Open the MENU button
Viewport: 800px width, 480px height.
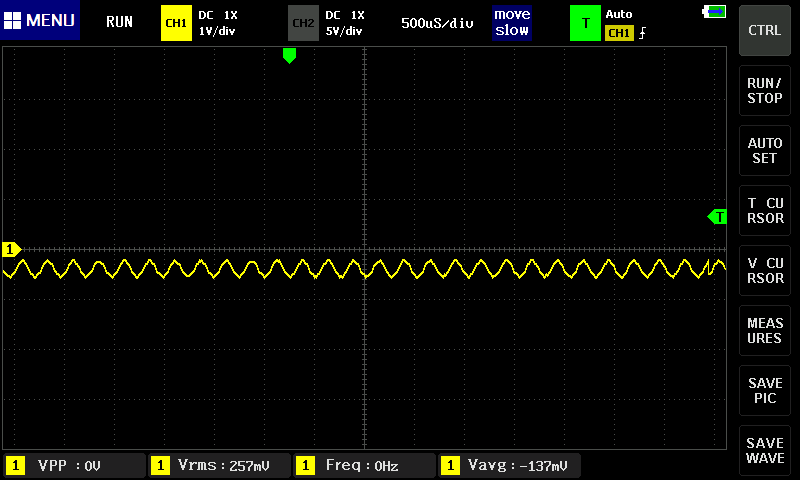point(40,20)
